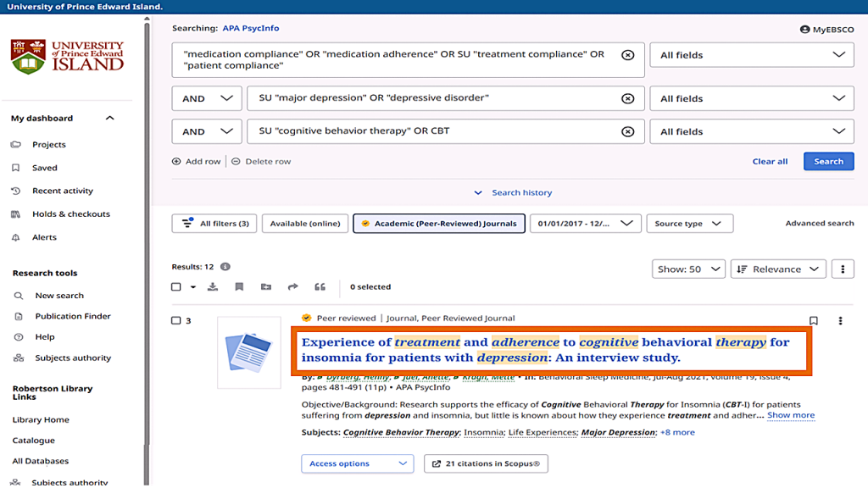Screen dimensions: 868x488
Task: Select Publication Finder in Research tools
Action: 73,316
